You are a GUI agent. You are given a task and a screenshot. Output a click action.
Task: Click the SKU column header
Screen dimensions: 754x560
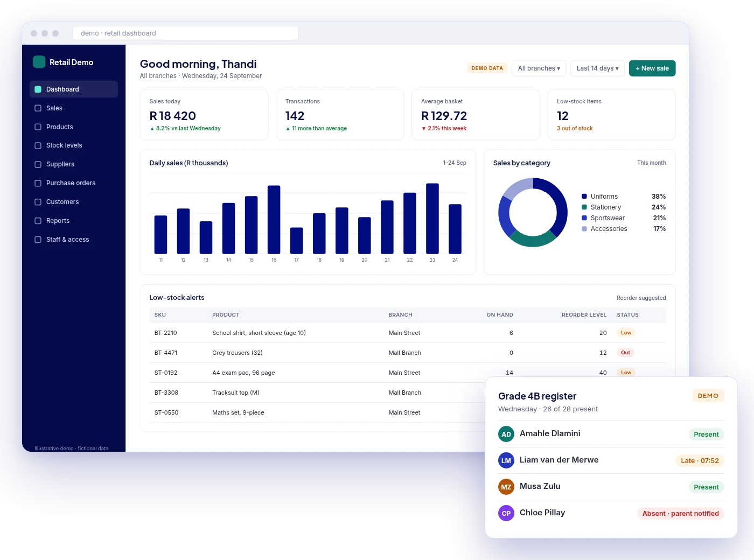pyautogui.click(x=160, y=315)
